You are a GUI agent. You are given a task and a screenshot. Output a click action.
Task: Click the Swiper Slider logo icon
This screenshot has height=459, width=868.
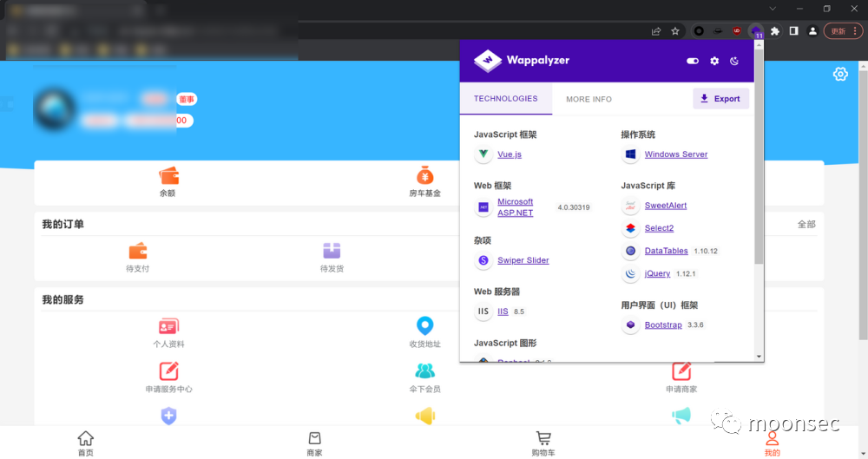[x=483, y=260]
